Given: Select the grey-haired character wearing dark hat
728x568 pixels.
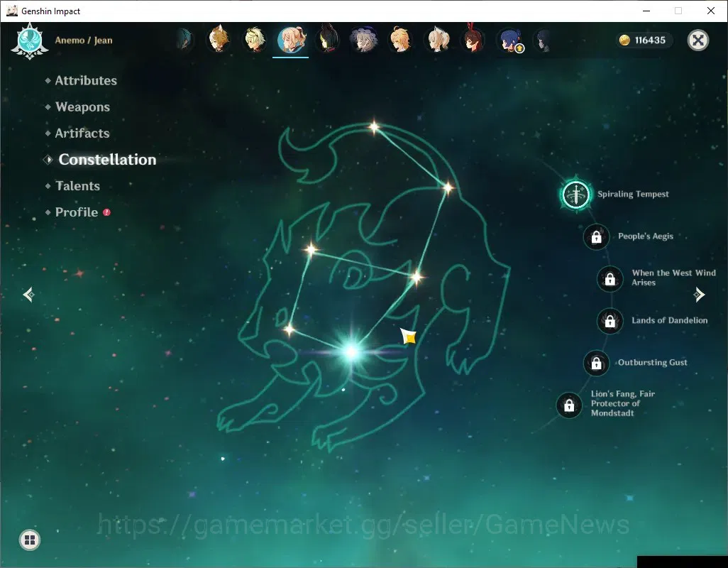Looking at the screenshot, I should pos(363,40).
